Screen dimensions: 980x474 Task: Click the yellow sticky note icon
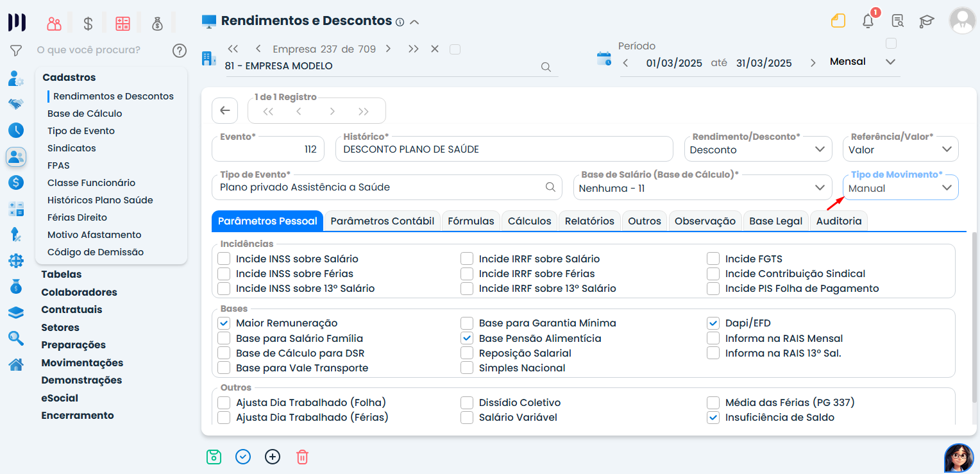pos(838,21)
